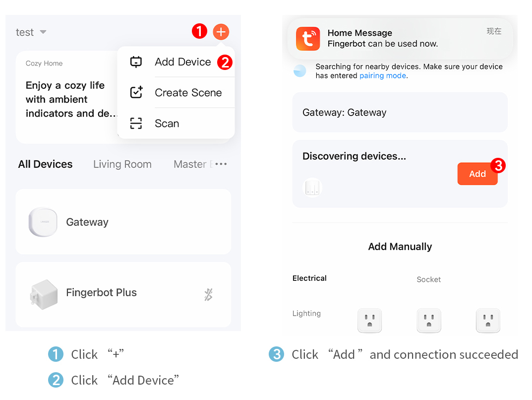Click the first socket icon

[x=369, y=320]
